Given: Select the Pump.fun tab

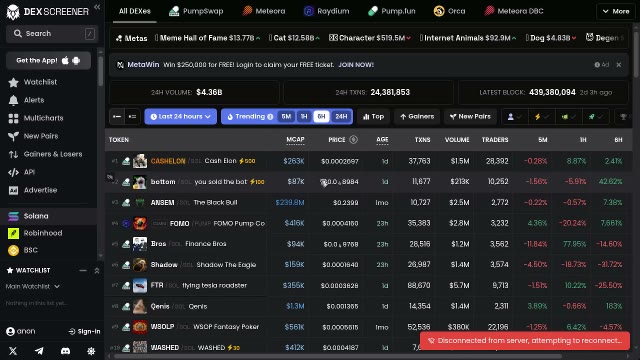Looking at the screenshot, I should coord(391,11).
